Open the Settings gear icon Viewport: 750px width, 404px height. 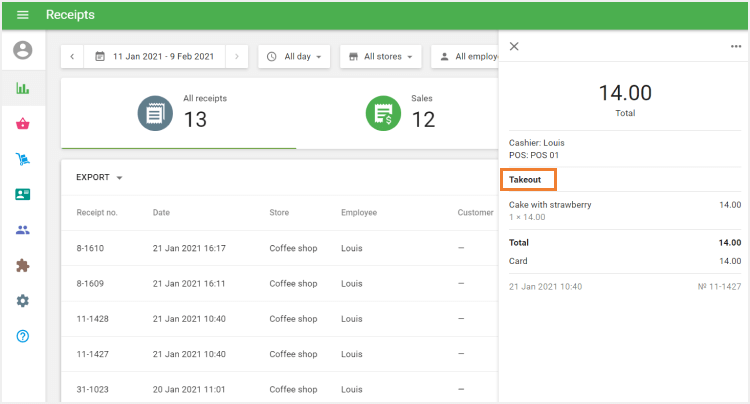(x=22, y=301)
